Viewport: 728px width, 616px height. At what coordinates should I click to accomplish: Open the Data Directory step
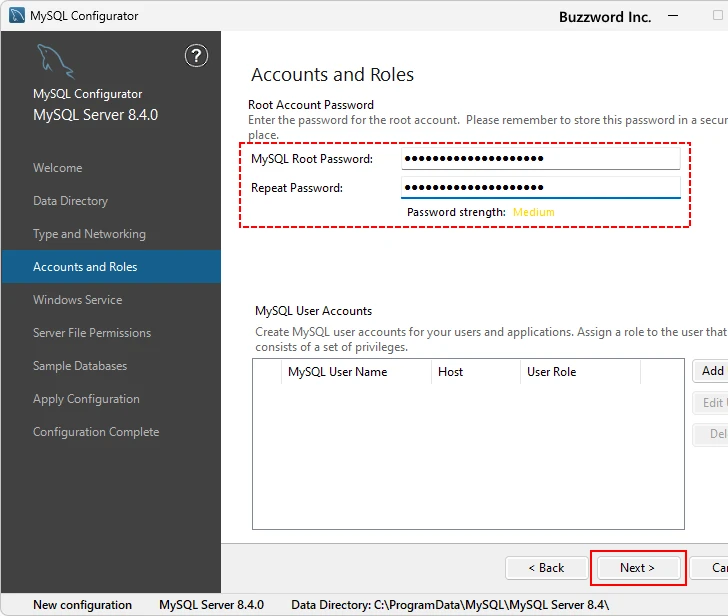71,201
